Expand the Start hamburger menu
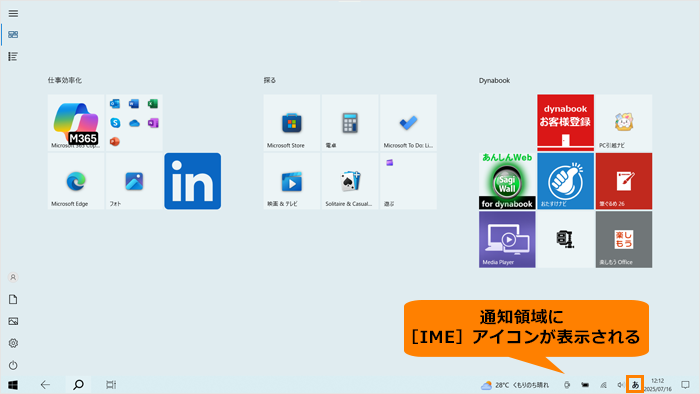The height and width of the screenshot is (394, 700). [13, 13]
